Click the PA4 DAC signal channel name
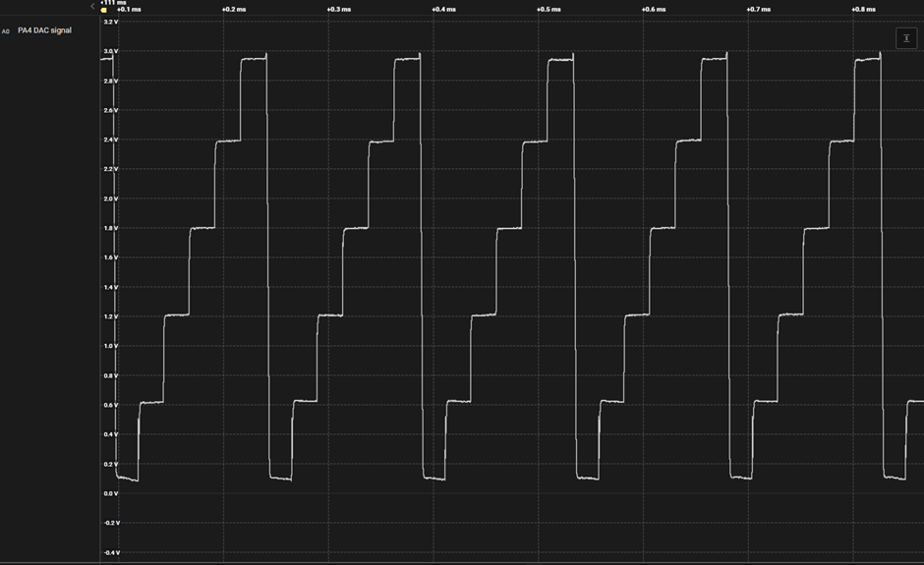The image size is (924, 565). pos(45,30)
